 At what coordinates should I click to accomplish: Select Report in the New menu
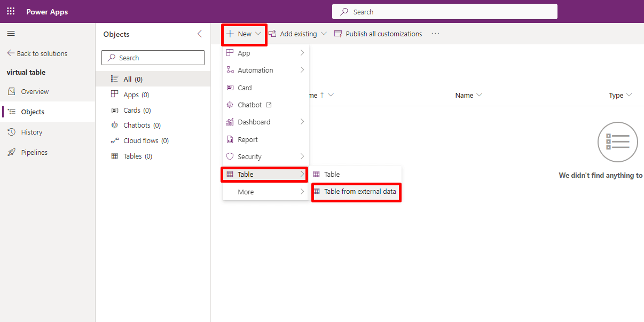[247, 140]
